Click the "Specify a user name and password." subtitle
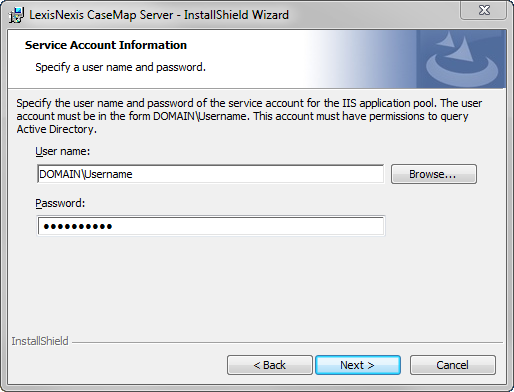Screen dimensions: 514x392 coord(121,67)
